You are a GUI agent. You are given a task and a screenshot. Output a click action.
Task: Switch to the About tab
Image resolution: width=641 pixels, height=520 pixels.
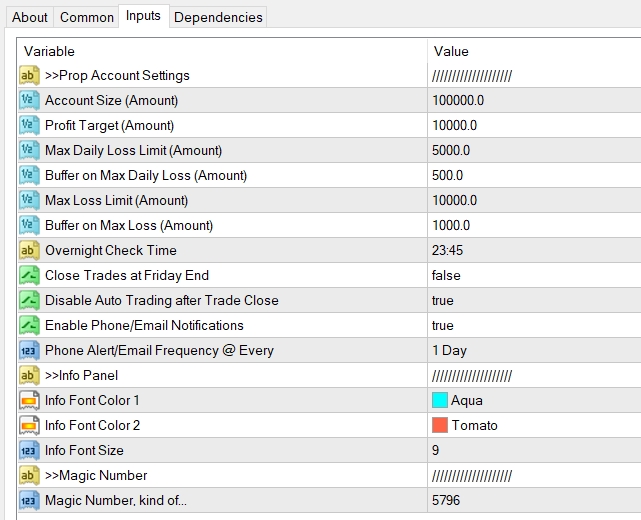[x=29, y=18]
